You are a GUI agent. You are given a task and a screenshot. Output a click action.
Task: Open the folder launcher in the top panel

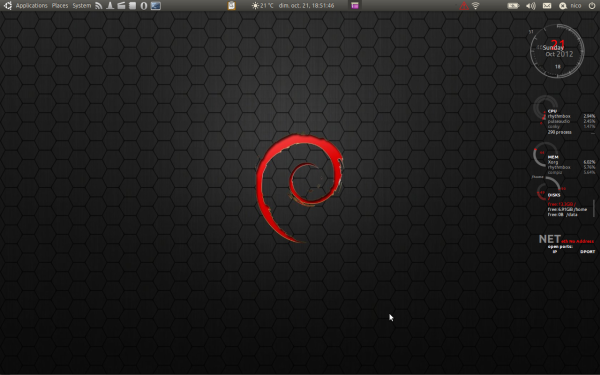click(x=121, y=5)
